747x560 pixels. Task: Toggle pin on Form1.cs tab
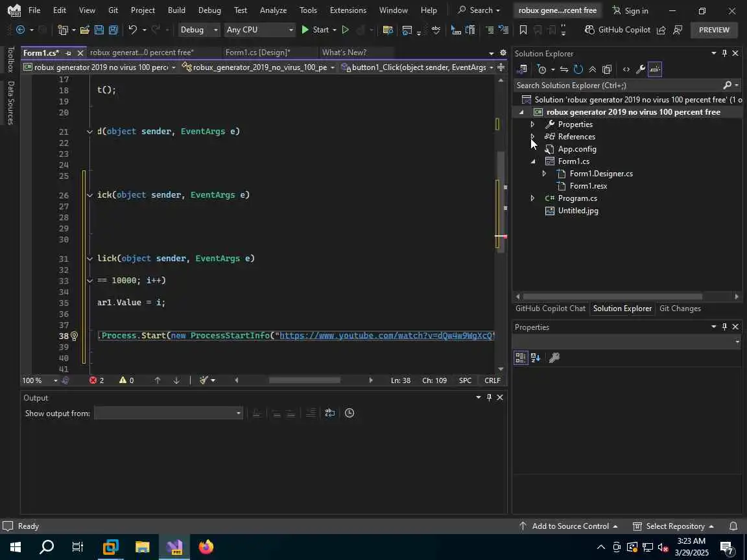[68, 53]
